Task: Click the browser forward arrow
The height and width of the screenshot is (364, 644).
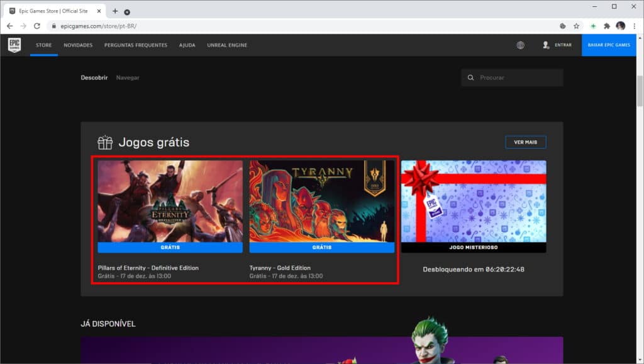Action: coord(23,26)
